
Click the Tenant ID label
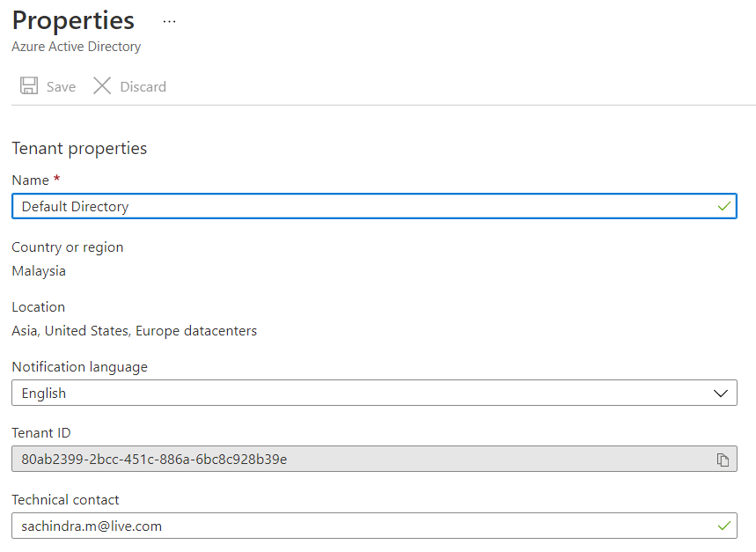point(41,433)
